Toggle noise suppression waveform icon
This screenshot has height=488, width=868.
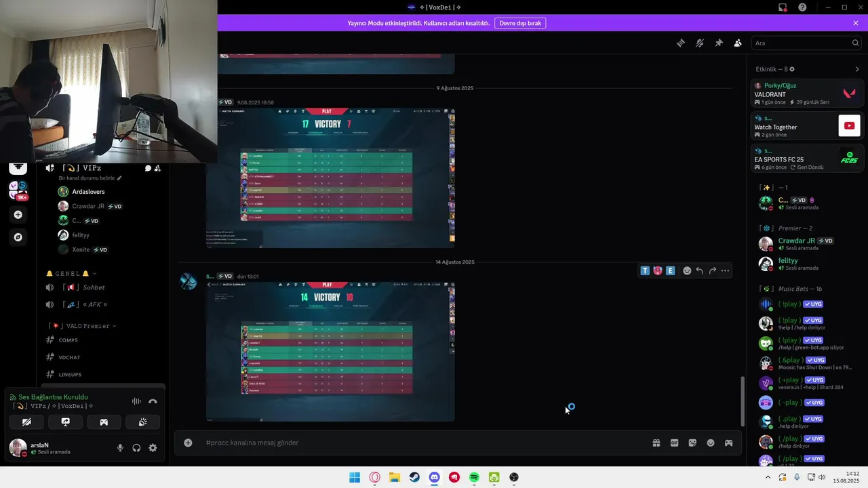click(x=136, y=401)
